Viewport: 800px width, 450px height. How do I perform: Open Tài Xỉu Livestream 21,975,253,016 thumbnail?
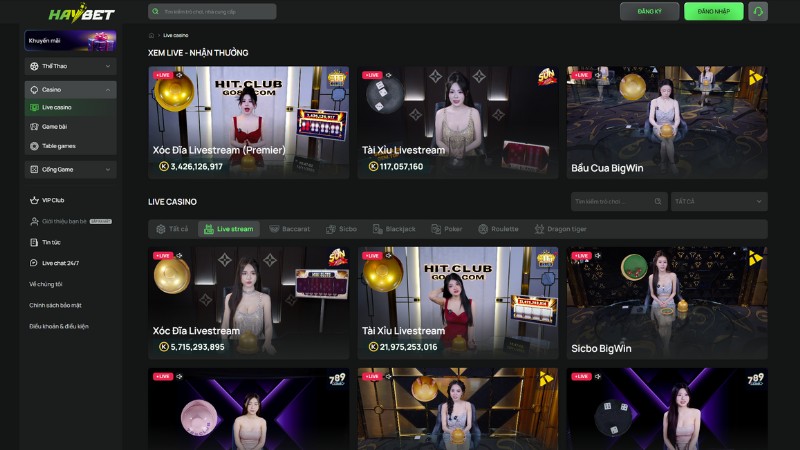click(x=458, y=303)
